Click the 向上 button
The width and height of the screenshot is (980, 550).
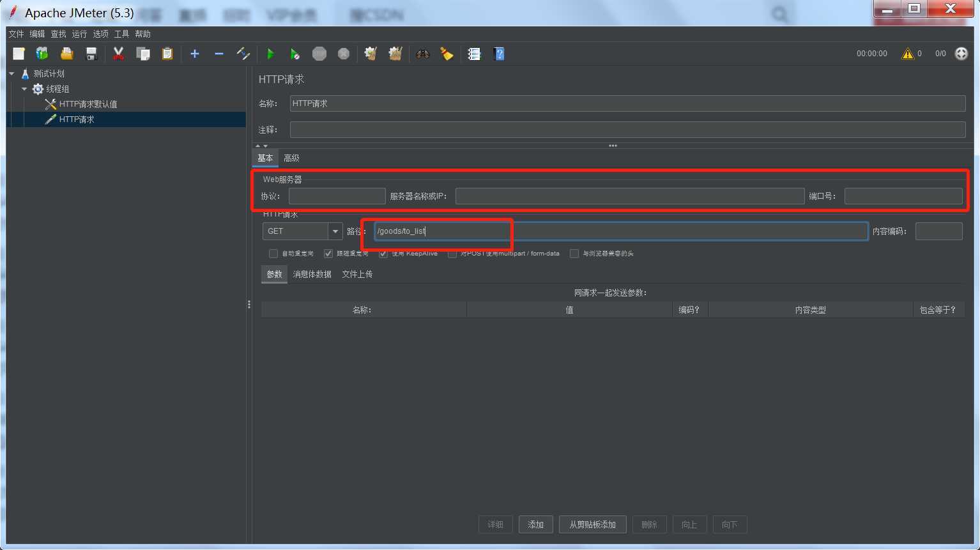click(689, 524)
